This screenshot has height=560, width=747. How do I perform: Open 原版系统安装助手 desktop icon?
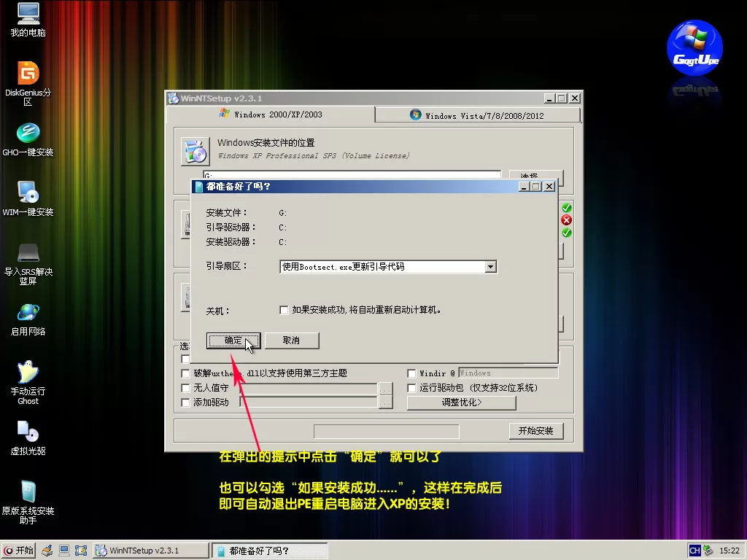click(28, 492)
